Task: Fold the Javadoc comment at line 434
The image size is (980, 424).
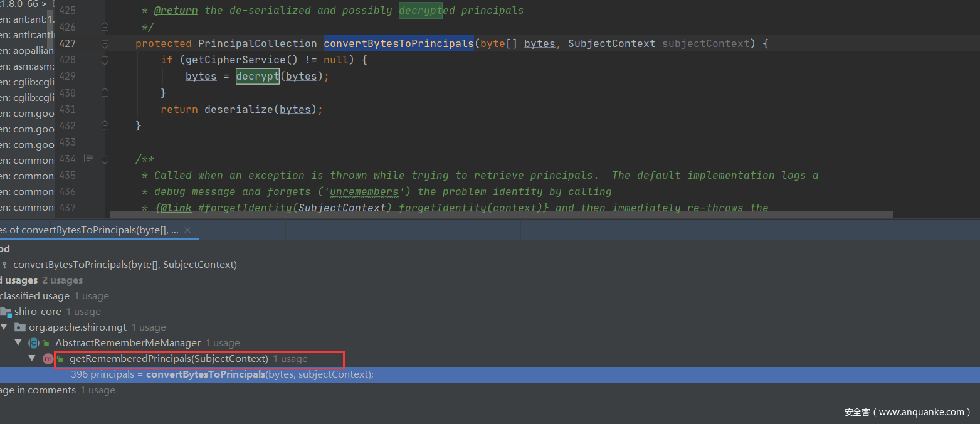Action: (x=105, y=159)
